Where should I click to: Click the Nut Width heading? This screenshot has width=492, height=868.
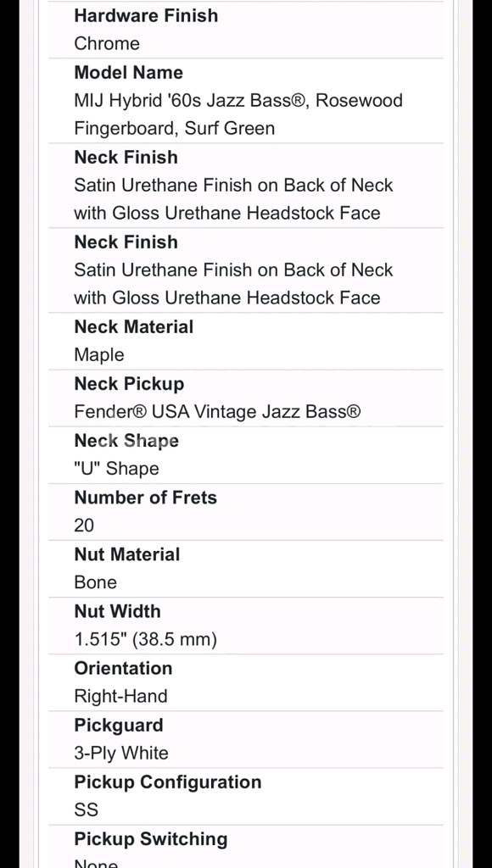[117, 612]
